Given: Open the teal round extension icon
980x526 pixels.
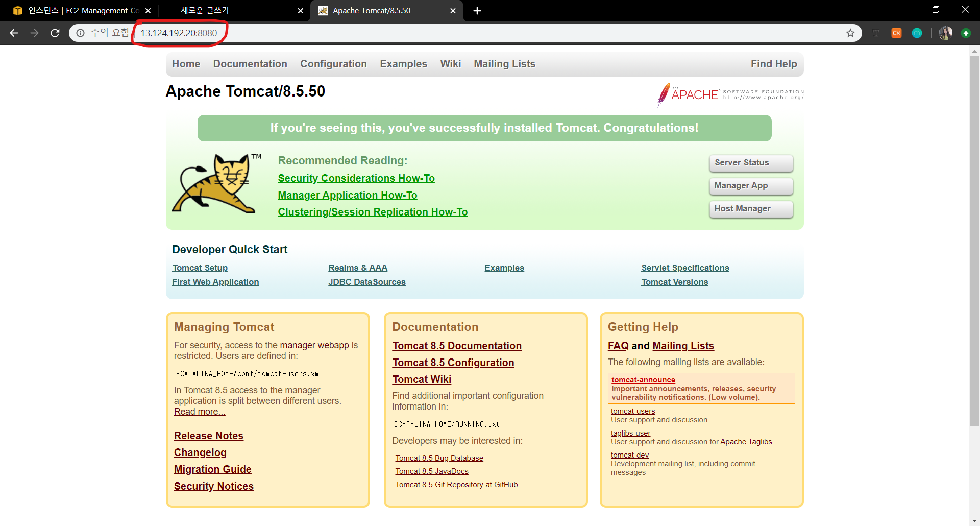Looking at the screenshot, I should (917, 33).
